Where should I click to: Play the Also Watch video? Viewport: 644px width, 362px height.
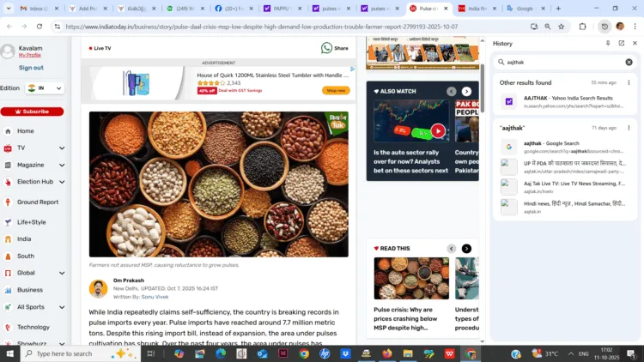pyautogui.click(x=438, y=131)
